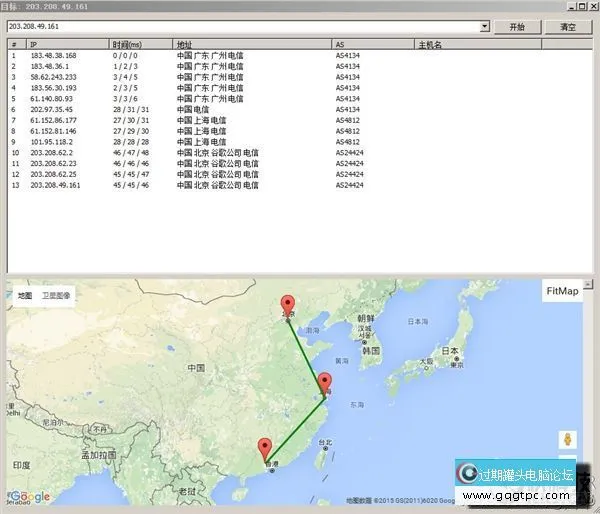This screenshot has height=514, width=600.
Task: Click the Google logo on map
Action: point(30,497)
